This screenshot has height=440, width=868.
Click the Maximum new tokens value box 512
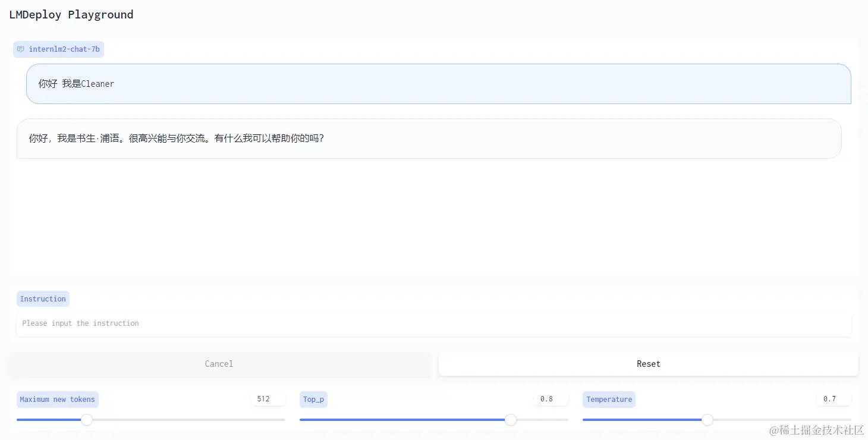(x=268, y=399)
